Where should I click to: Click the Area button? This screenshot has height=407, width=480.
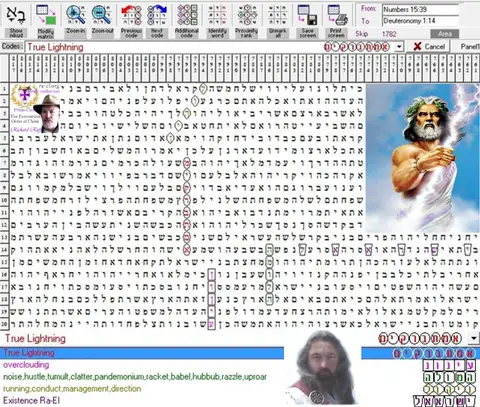pos(444,34)
